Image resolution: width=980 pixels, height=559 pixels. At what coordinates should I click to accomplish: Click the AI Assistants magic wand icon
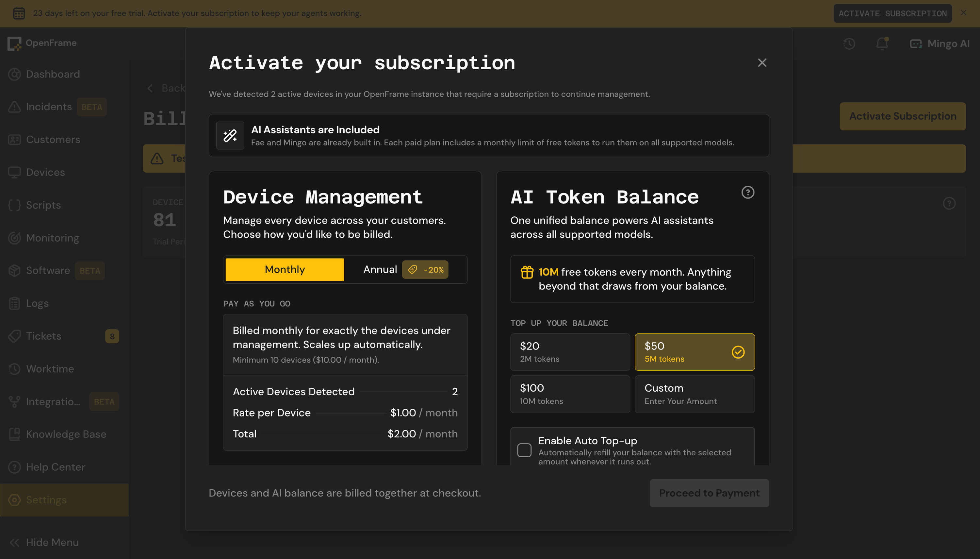(x=230, y=136)
